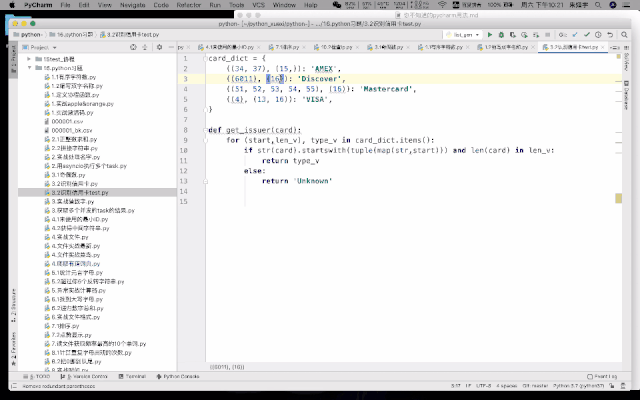
Task: Open the Structure side tool button
Action: [13, 305]
